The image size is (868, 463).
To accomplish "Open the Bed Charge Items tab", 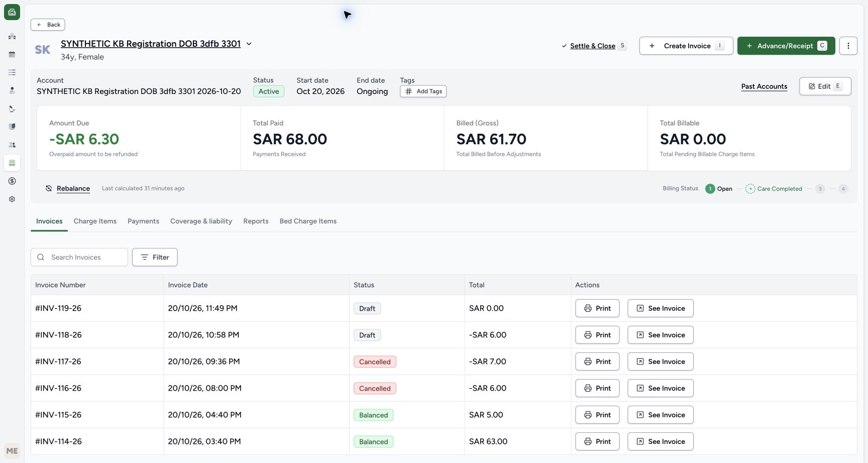I will point(308,221).
